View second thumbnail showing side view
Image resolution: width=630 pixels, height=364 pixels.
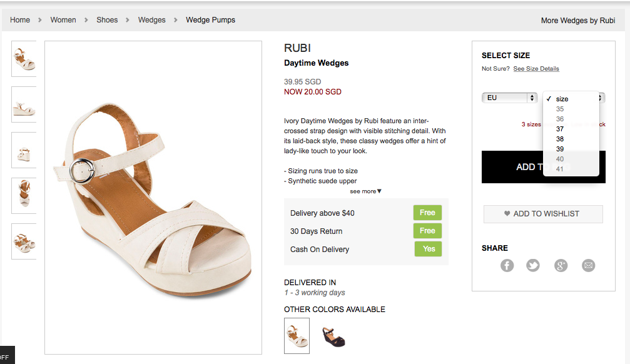(24, 104)
